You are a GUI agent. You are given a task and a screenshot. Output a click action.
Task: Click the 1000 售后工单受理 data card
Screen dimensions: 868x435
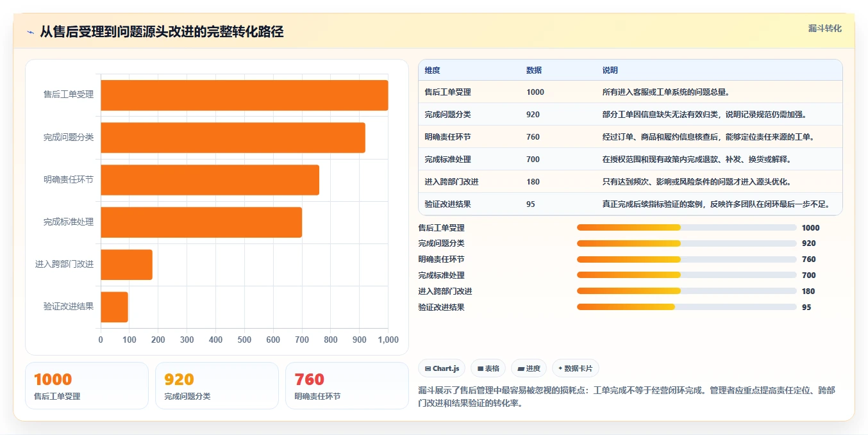[87, 386]
